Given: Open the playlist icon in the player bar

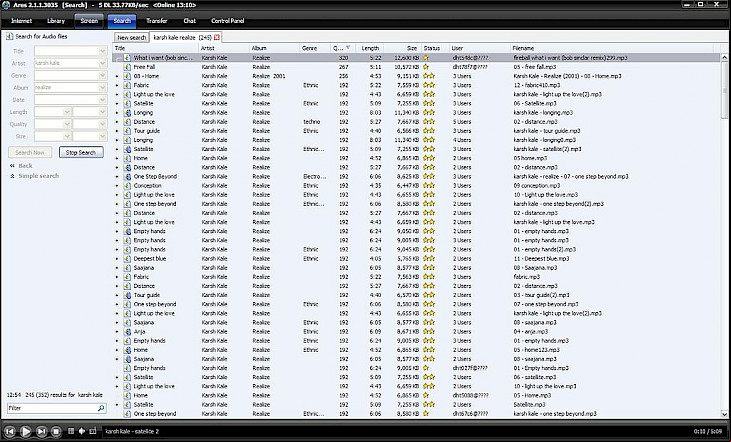Looking at the screenshot, I should pos(71,431).
